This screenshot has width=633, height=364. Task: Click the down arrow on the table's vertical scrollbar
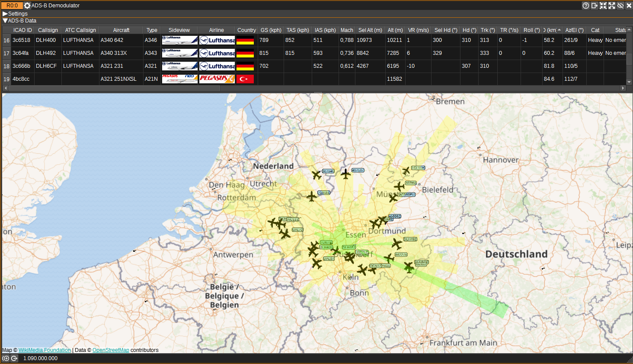point(629,82)
